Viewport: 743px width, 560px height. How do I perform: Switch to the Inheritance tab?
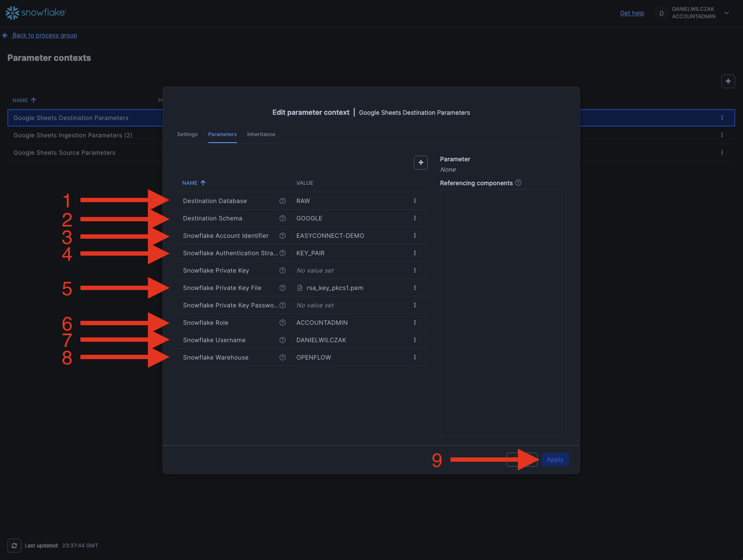(x=261, y=134)
